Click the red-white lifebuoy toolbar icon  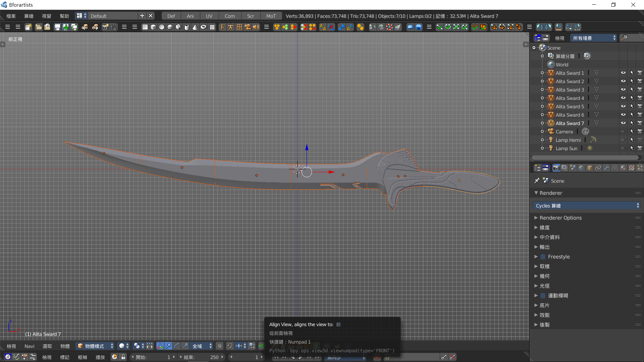(x=389, y=27)
